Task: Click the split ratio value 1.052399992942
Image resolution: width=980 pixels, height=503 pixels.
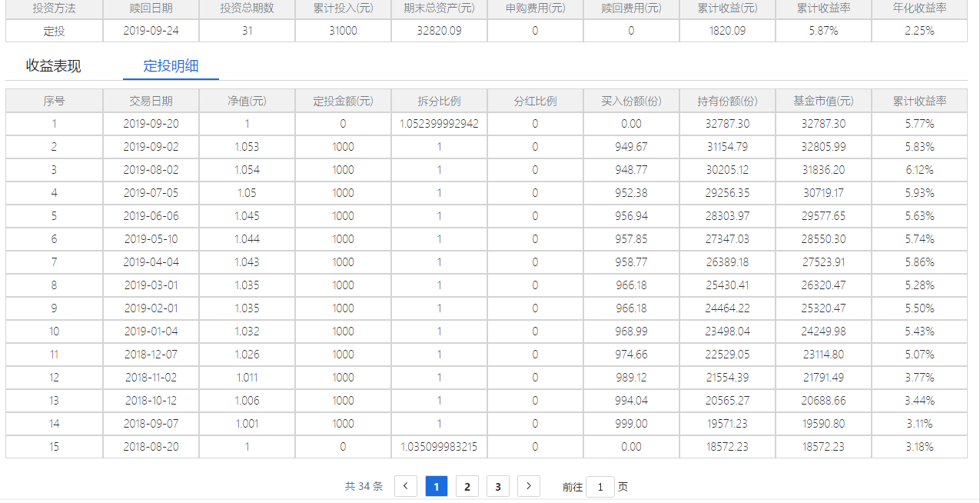Action: 439,124
